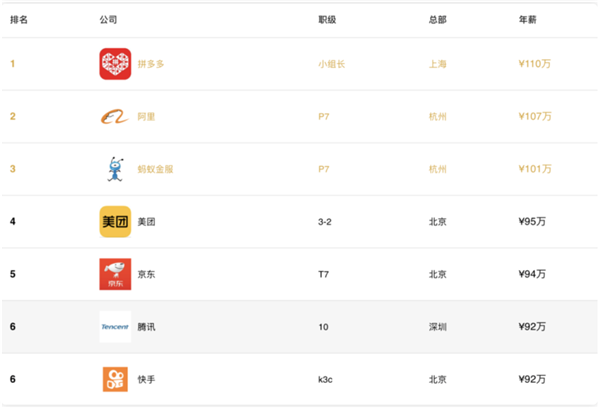The width and height of the screenshot is (600, 408).
Task: Open the 阿里 company link
Action: click(x=145, y=117)
